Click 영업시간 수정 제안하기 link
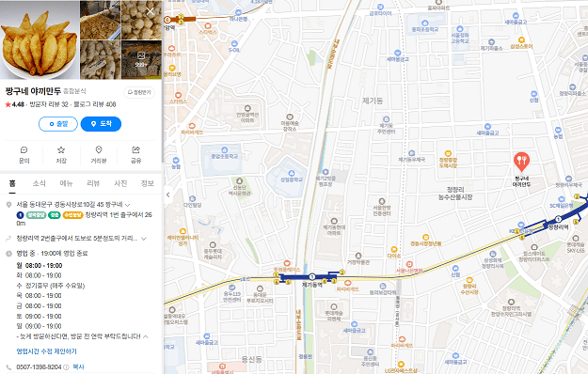This screenshot has width=588, height=374. click(x=46, y=351)
